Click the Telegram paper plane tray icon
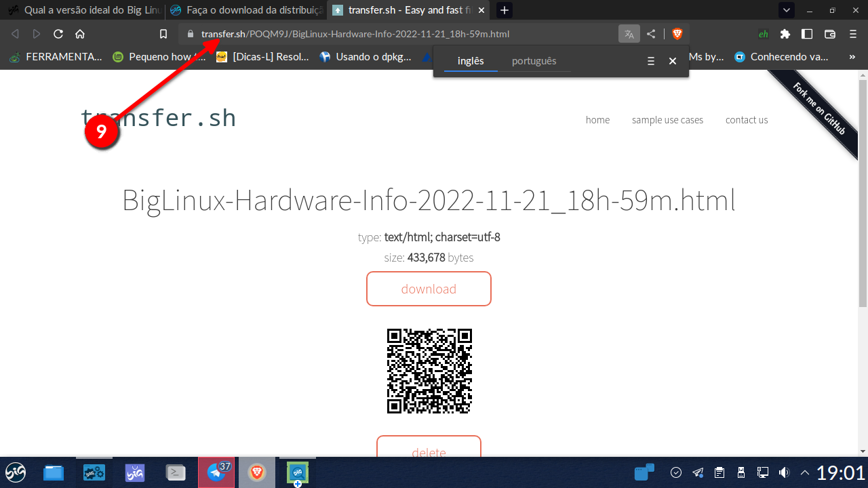Viewport: 868px width, 488px height. (698, 472)
